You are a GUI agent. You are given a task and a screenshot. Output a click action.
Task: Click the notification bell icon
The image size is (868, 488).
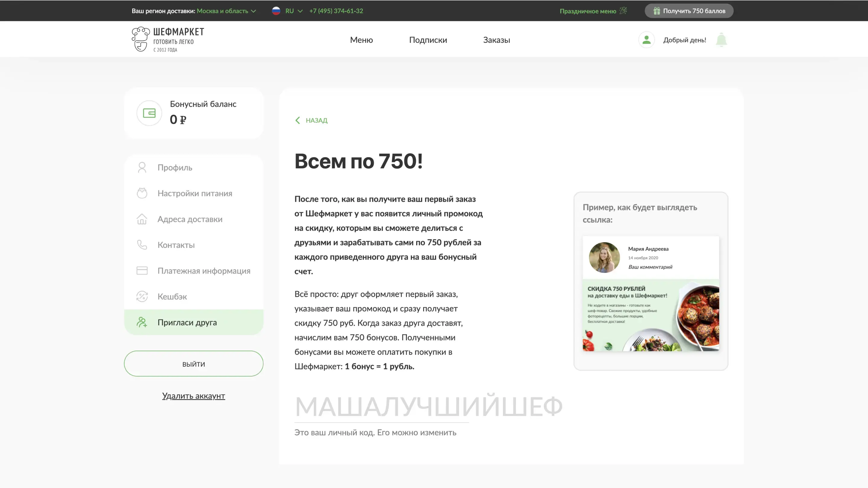pos(721,40)
